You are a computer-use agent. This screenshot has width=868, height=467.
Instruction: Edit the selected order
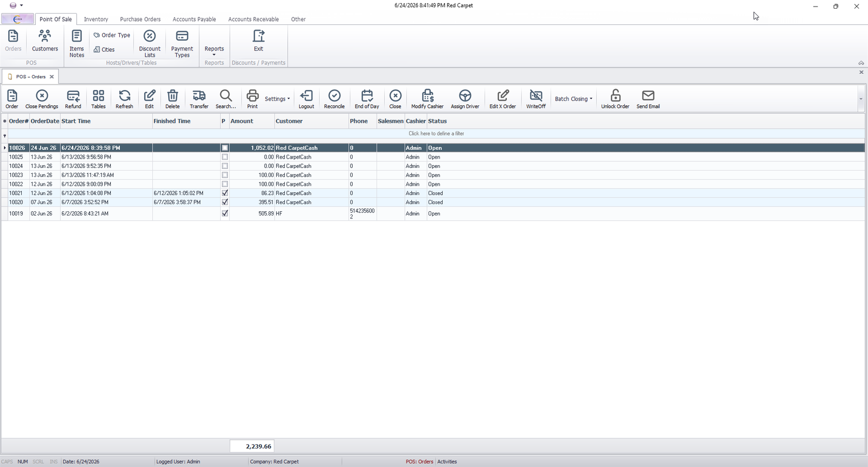tap(149, 99)
